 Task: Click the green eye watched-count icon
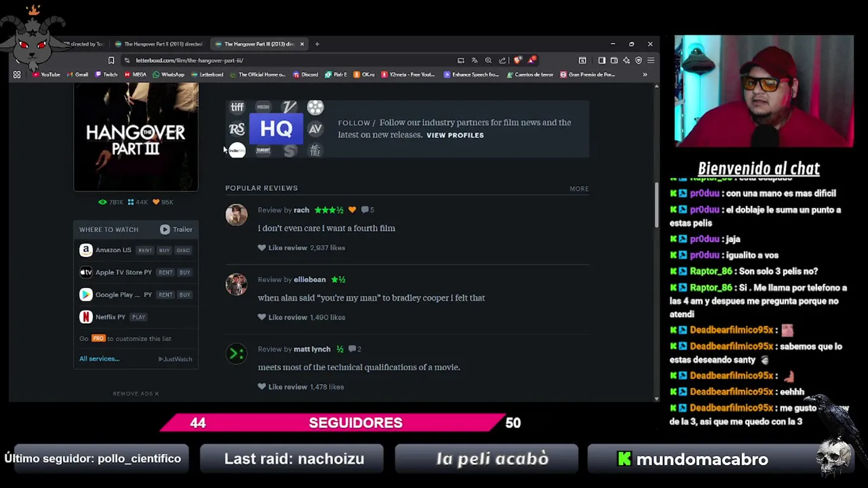[102, 202]
